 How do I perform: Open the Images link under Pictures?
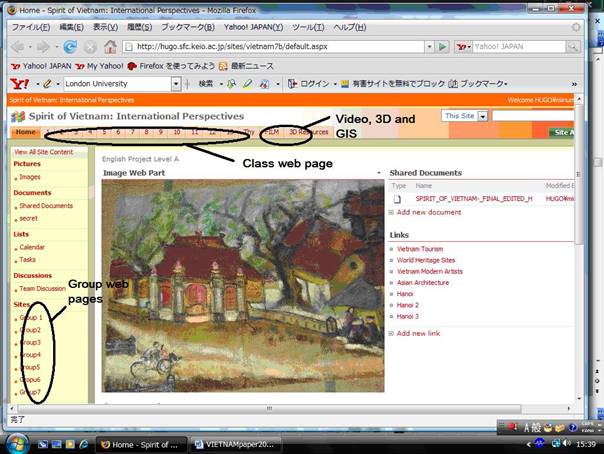30,177
